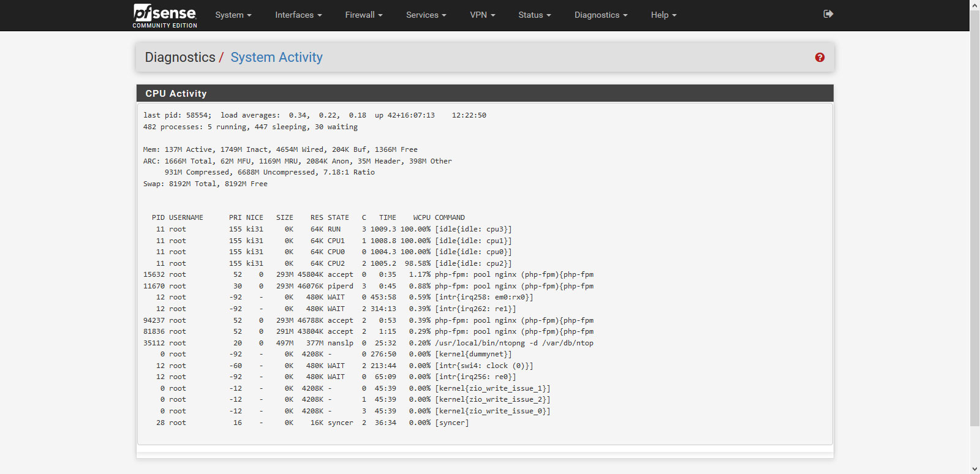Open the VPN menu
Viewport: 980px width, 474px height.
tap(483, 15)
